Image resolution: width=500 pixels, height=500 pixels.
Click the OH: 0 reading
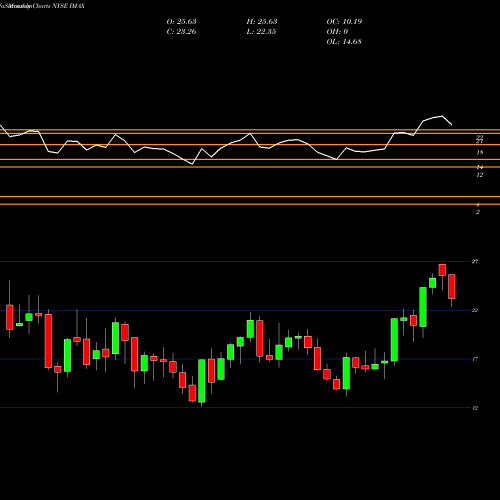[x=337, y=32]
